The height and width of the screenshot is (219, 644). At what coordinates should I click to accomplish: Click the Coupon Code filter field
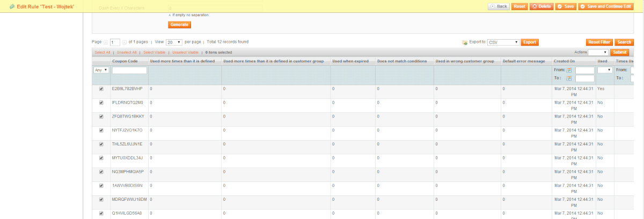click(129, 70)
